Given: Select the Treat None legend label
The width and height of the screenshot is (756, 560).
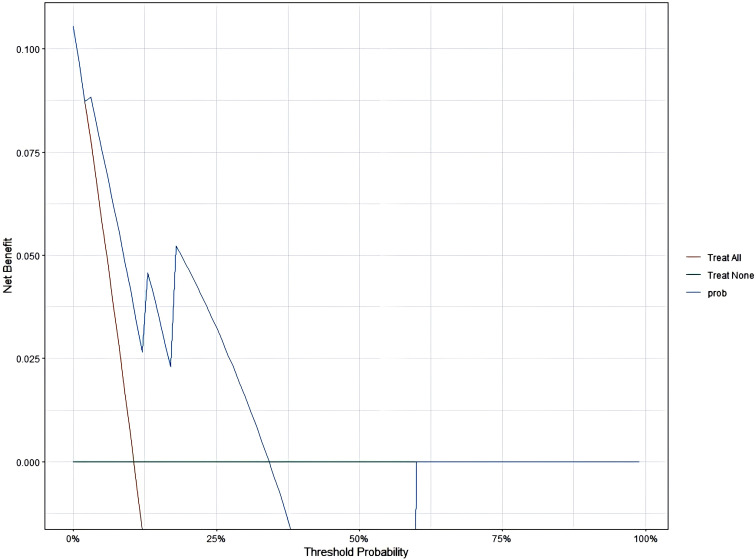Looking at the screenshot, I should pyautogui.click(x=730, y=275).
